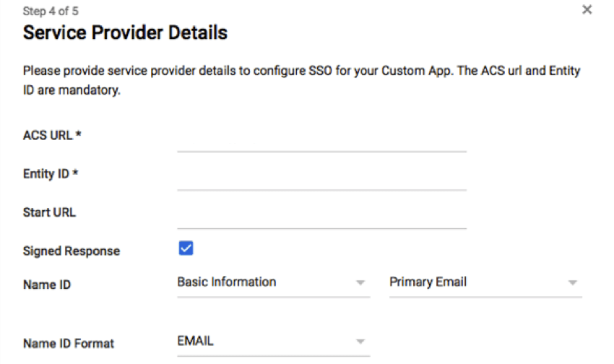Focus the Entity ID text field
The image size is (614, 364).
(x=321, y=180)
